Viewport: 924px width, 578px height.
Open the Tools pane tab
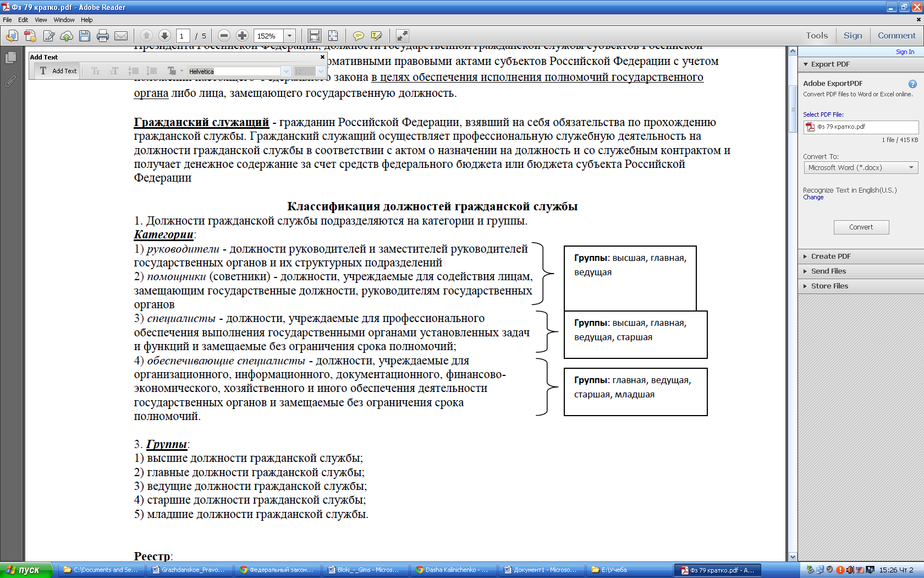[817, 36]
